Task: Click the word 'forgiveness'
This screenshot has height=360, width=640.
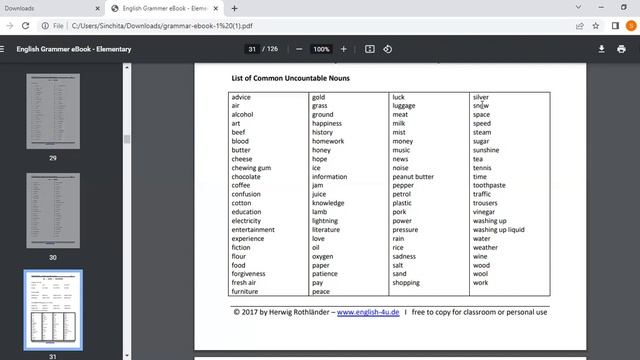Action: 248,274
